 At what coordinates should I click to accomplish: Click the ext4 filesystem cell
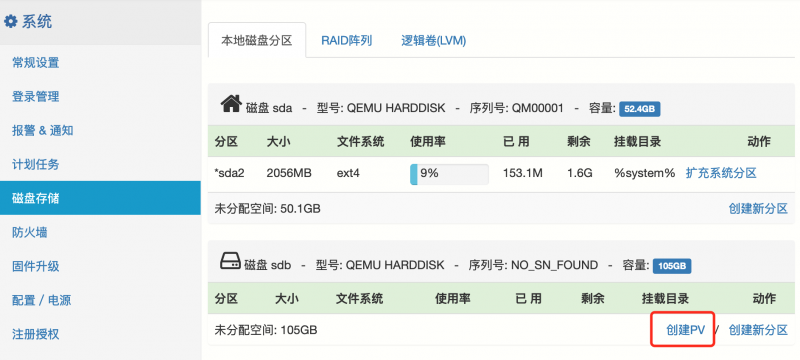[x=348, y=173]
